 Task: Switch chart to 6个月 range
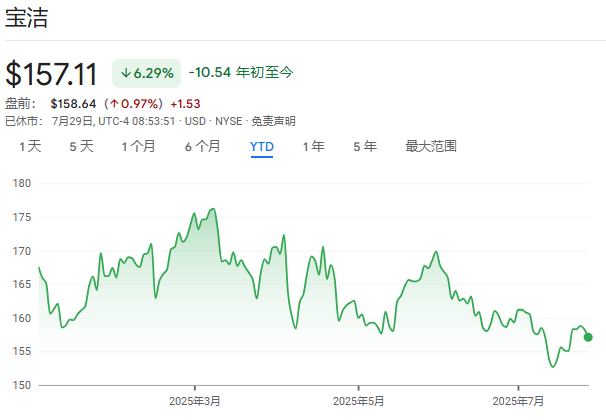click(x=203, y=146)
